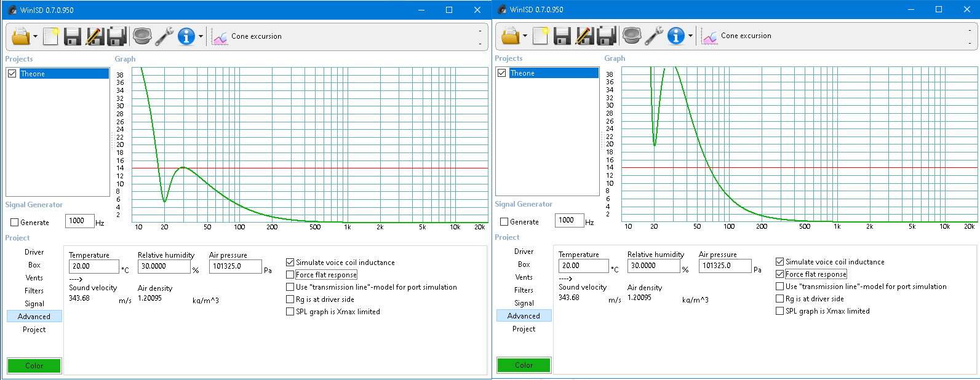This screenshot has width=980, height=380.
Task: Check SPL graph is Xmax limited, right window
Action: pos(779,311)
